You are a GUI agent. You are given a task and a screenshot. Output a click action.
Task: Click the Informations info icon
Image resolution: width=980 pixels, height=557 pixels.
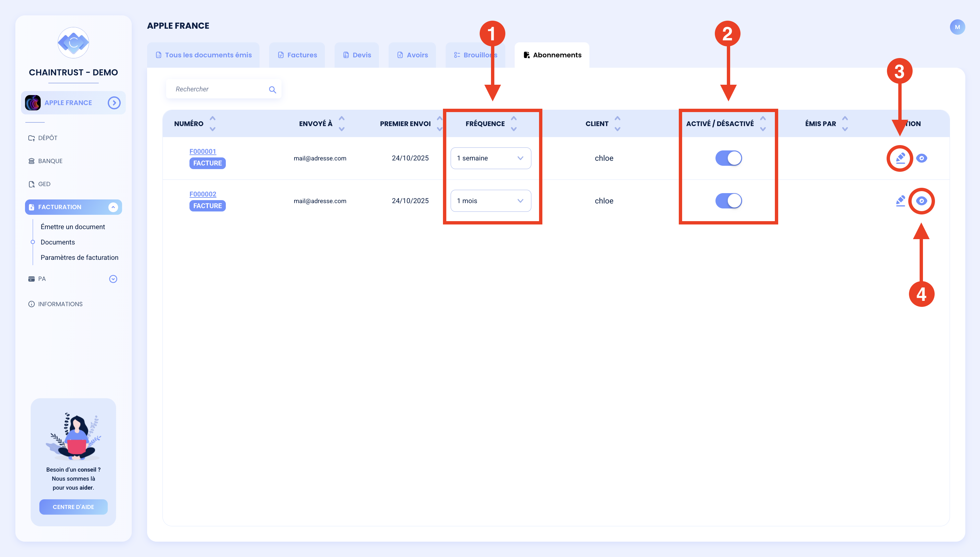pos(31,304)
